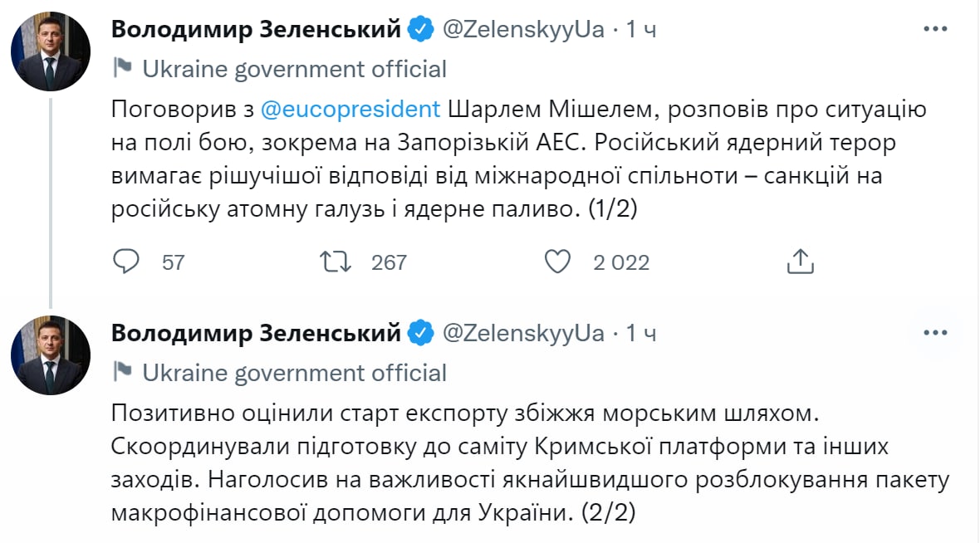Click the timestamp on second tweet
This screenshot has height=543, width=980.
coord(641,334)
